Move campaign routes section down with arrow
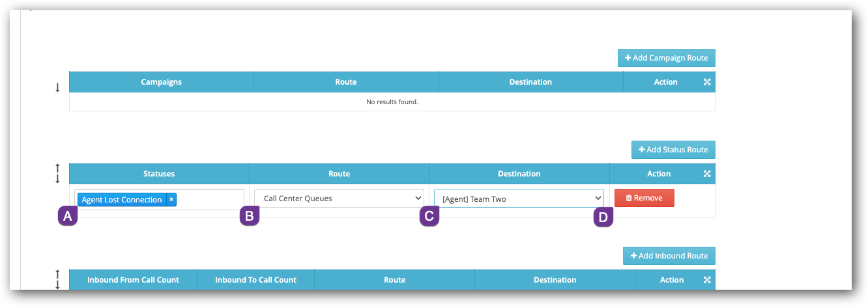This screenshot has height=306, width=868. point(57,87)
